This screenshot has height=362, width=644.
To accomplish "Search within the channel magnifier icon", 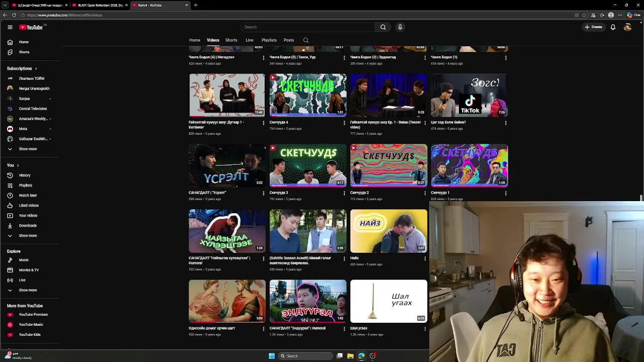I will coord(305,40).
